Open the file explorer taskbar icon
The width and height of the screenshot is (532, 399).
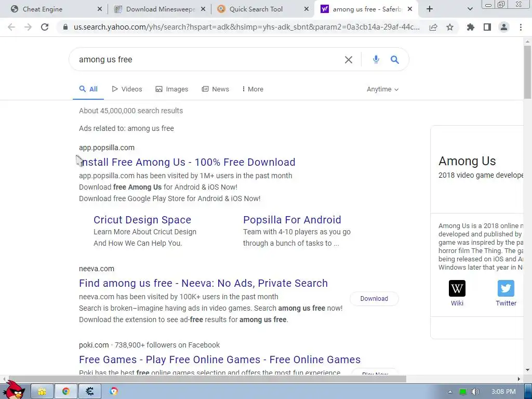(42, 392)
